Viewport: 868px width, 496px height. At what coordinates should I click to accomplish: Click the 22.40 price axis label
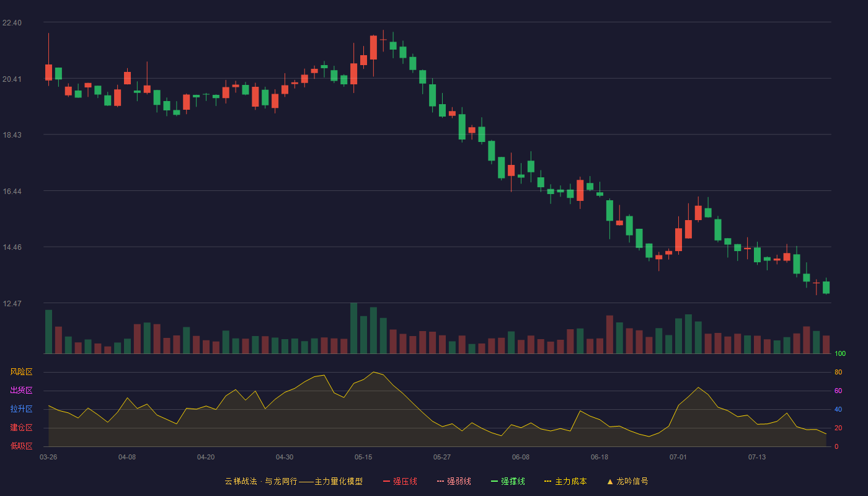tap(12, 23)
